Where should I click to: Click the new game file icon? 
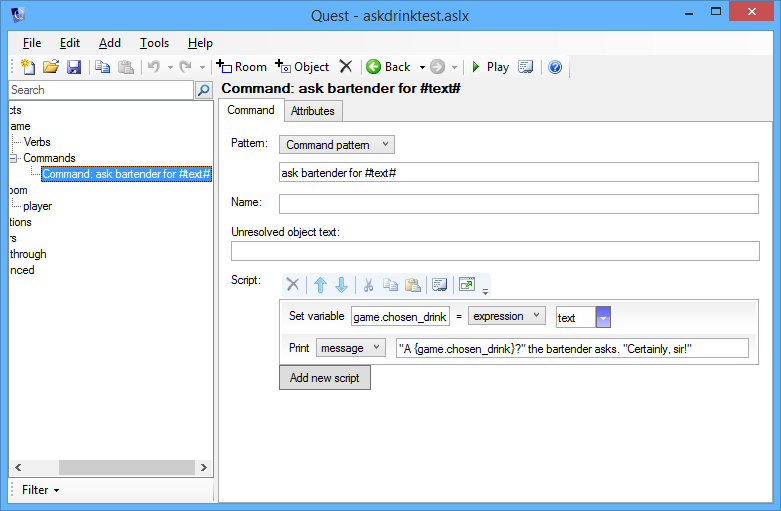[27, 67]
